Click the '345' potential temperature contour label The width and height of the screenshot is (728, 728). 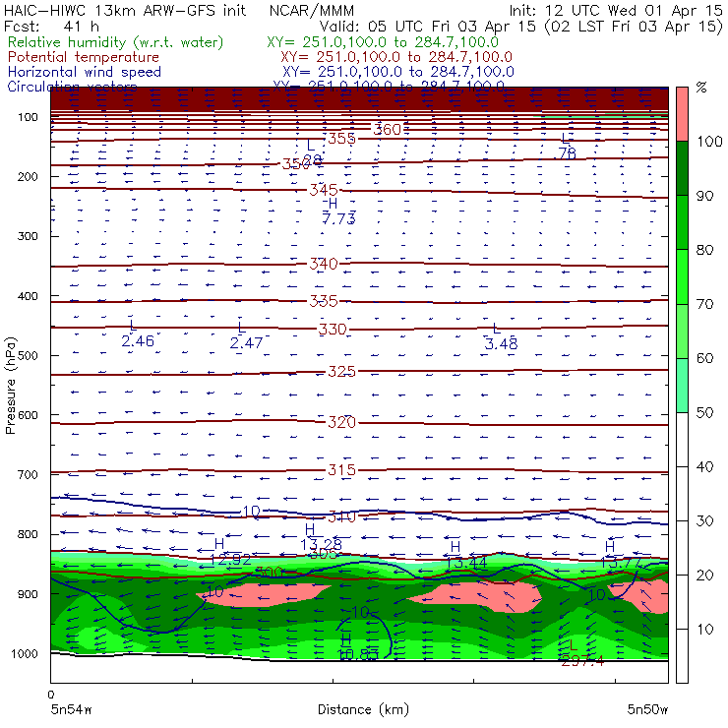click(324, 190)
